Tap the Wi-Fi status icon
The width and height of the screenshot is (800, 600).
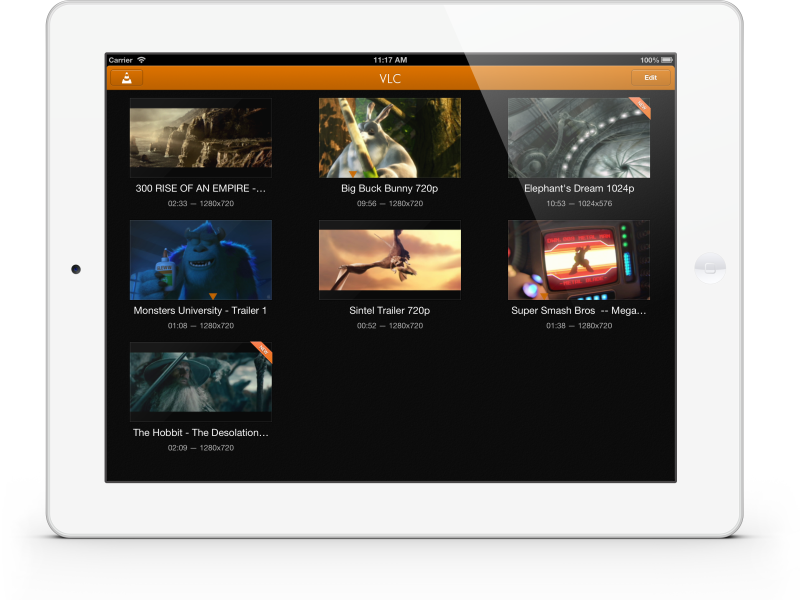[141, 60]
